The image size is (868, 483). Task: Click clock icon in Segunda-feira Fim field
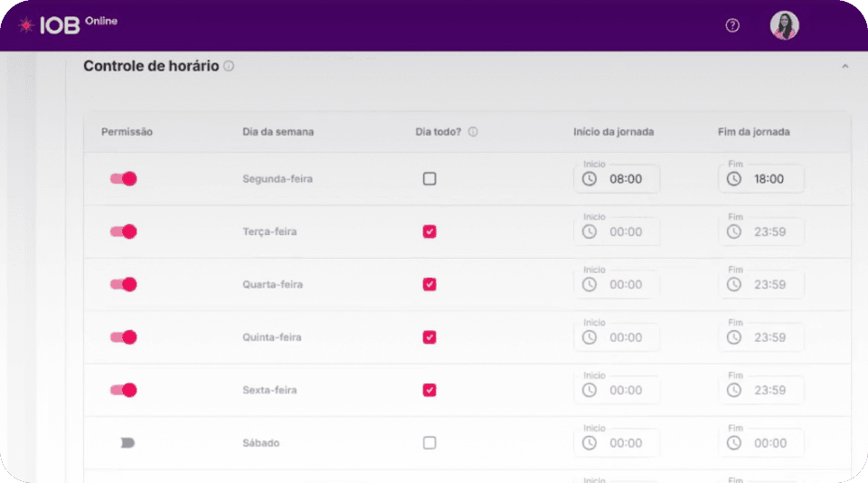tap(734, 179)
